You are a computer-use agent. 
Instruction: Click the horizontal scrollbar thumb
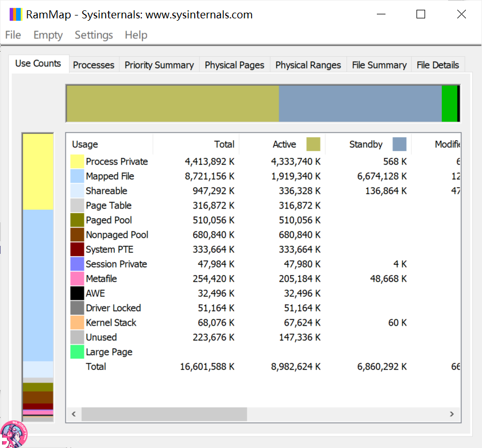coord(164,414)
